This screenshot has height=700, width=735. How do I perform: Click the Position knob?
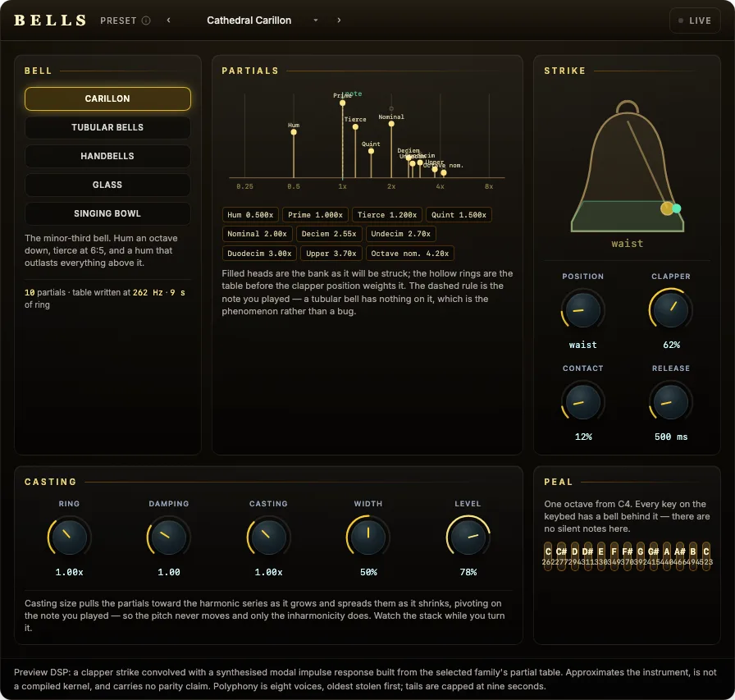click(582, 310)
